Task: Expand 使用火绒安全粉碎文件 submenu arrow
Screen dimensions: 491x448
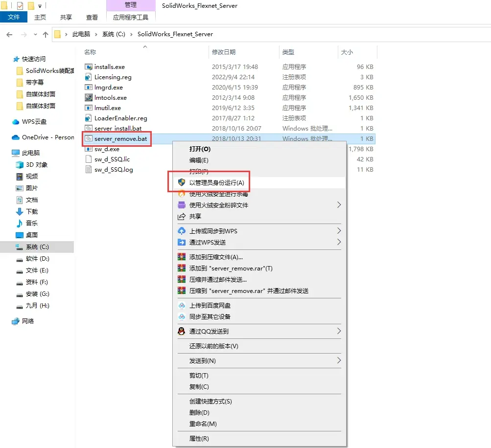Action: 339,205
